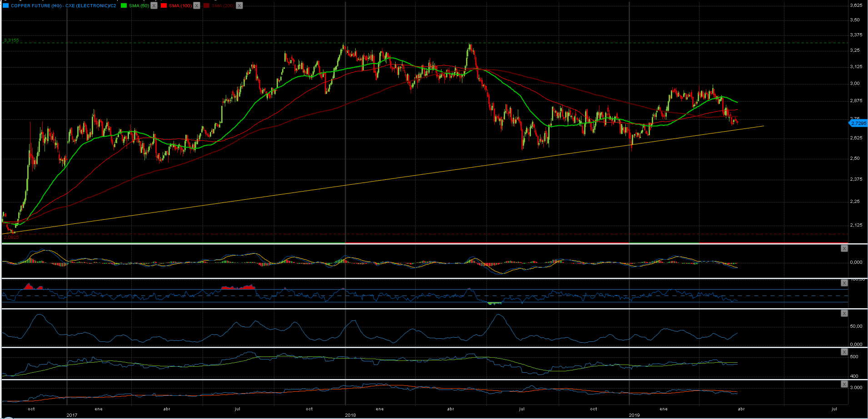Select the COPPER FUTURE (HG) series label
The width and height of the screenshot is (868, 419).
pyautogui.click(x=63, y=6)
